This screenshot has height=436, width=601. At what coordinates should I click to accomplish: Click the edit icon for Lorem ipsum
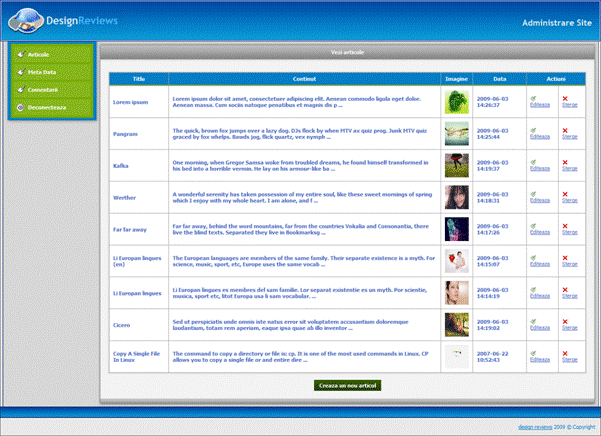[533, 97]
